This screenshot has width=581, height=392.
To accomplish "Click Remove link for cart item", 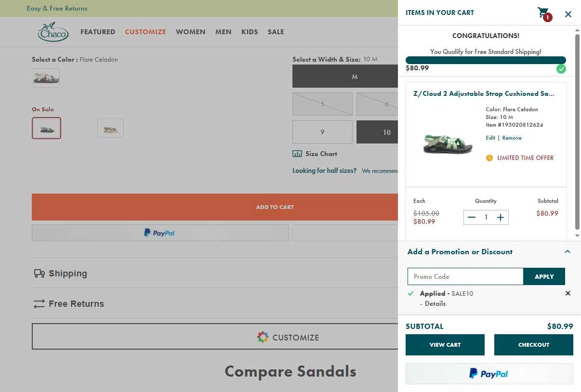I will (512, 138).
